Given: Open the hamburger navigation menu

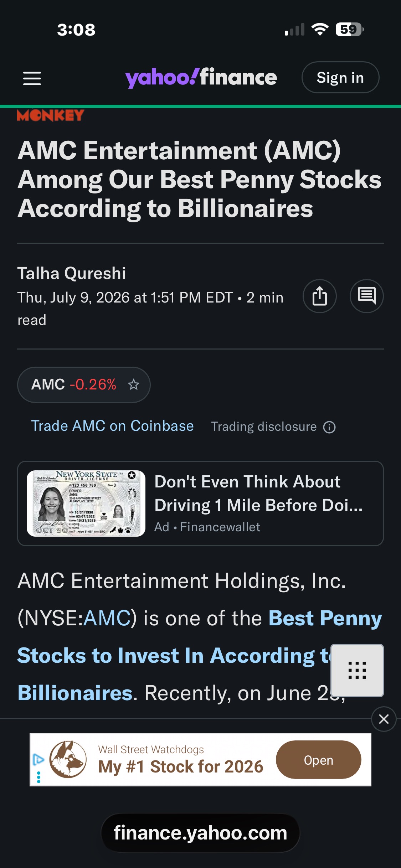Looking at the screenshot, I should click(32, 78).
